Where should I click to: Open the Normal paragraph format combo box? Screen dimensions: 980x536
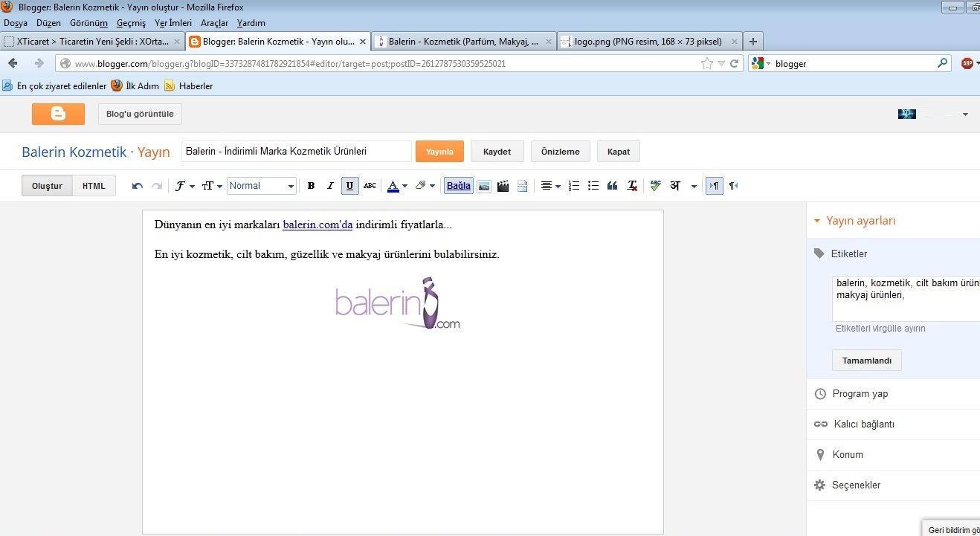pos(262,186)
